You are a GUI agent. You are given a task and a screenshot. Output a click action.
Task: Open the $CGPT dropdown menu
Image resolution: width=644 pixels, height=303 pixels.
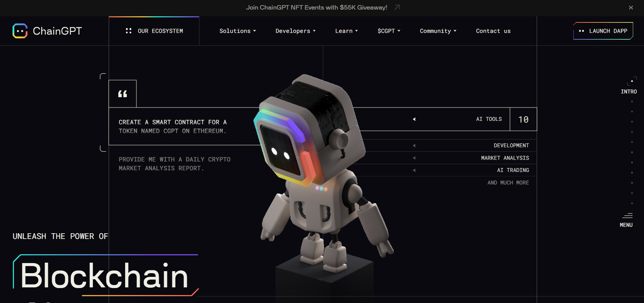pos(389,31)
